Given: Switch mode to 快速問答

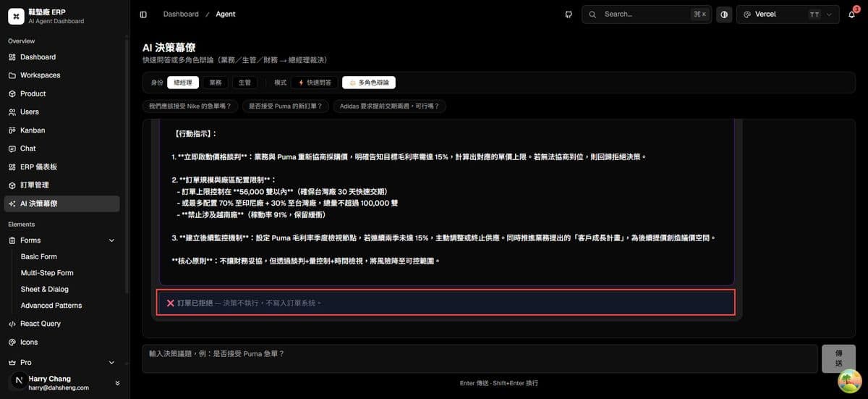Looking at the screenshot, I should [315, 83].
